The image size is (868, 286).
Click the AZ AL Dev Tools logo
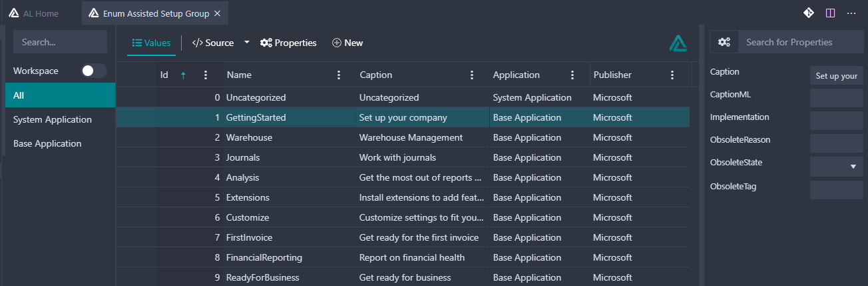click(x=678, y=43)
